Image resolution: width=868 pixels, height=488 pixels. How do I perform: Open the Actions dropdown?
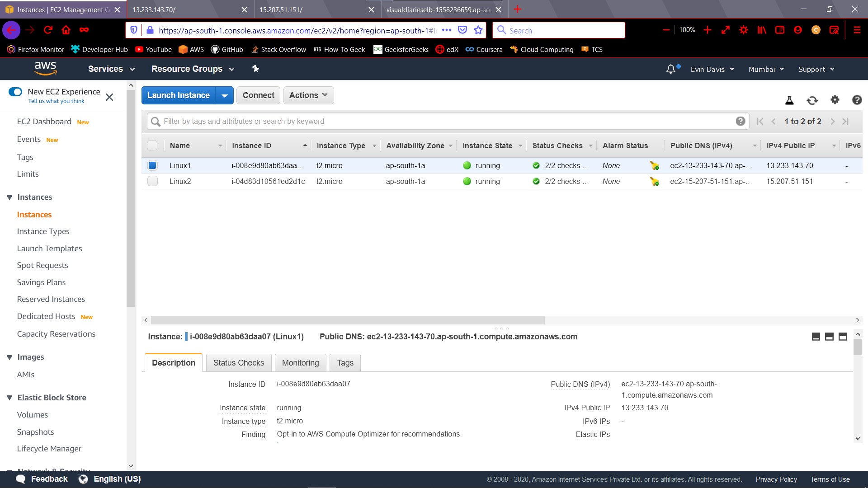coord(308,95)
